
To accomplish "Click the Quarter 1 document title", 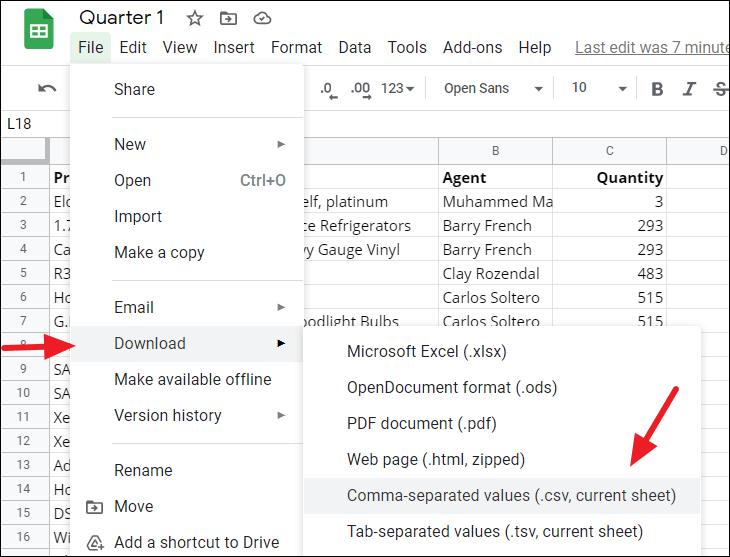I will pos(122,18).
